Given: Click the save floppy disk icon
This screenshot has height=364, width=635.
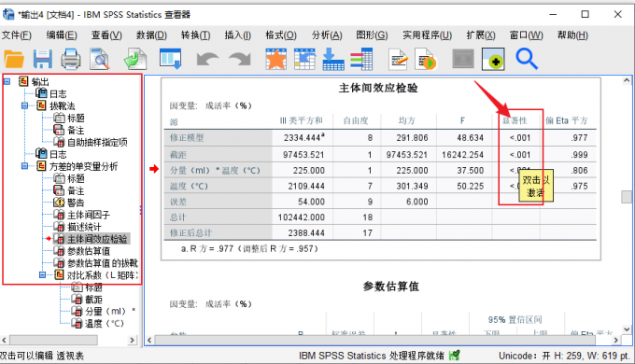Looking at the screenshot, I should [43, 59].
